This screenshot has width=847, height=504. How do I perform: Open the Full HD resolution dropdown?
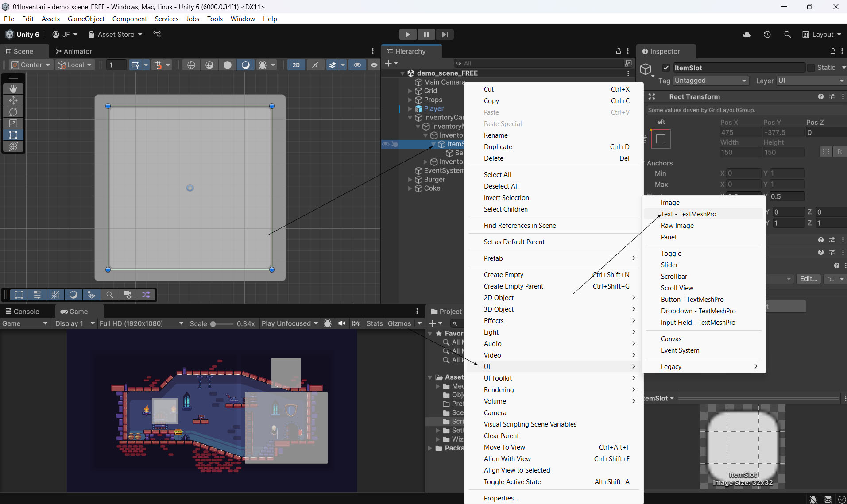point(141,323)
